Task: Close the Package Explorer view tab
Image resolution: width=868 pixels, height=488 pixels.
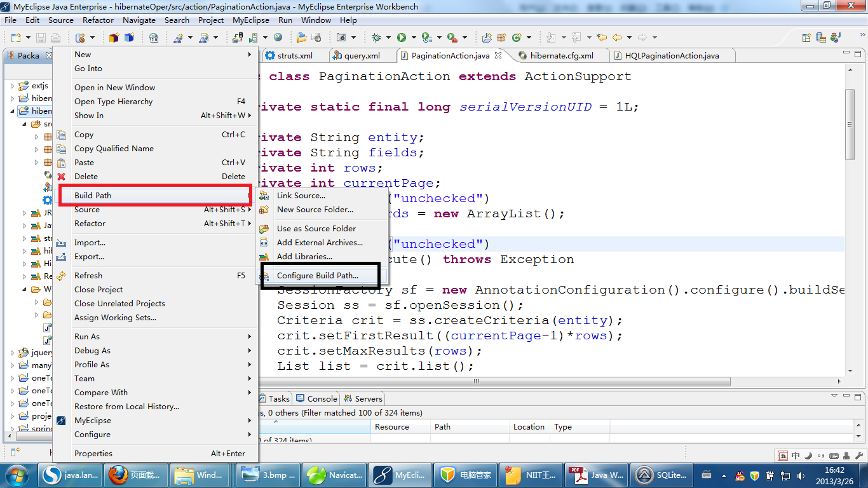Action: click(48, 55)
